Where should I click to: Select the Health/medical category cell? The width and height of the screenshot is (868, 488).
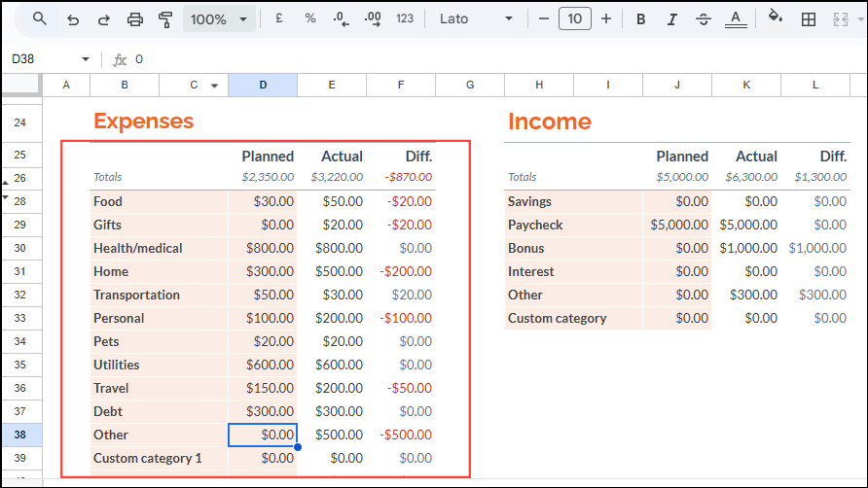click(x=159, y=248)
